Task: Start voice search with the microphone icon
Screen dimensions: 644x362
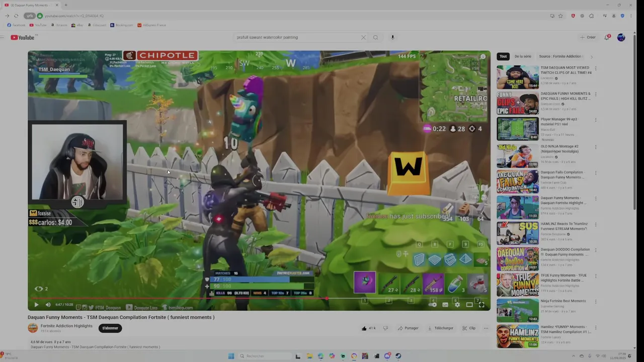Action: (392, 37)
